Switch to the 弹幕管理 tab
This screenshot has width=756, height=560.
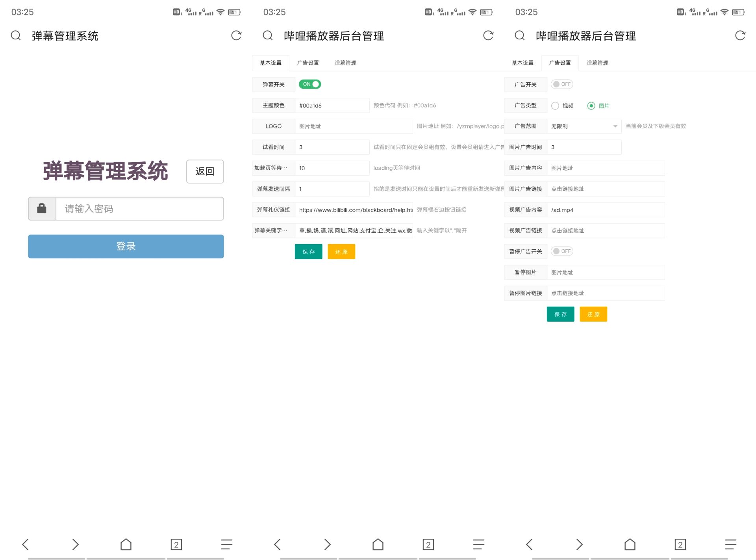(345, 63)
